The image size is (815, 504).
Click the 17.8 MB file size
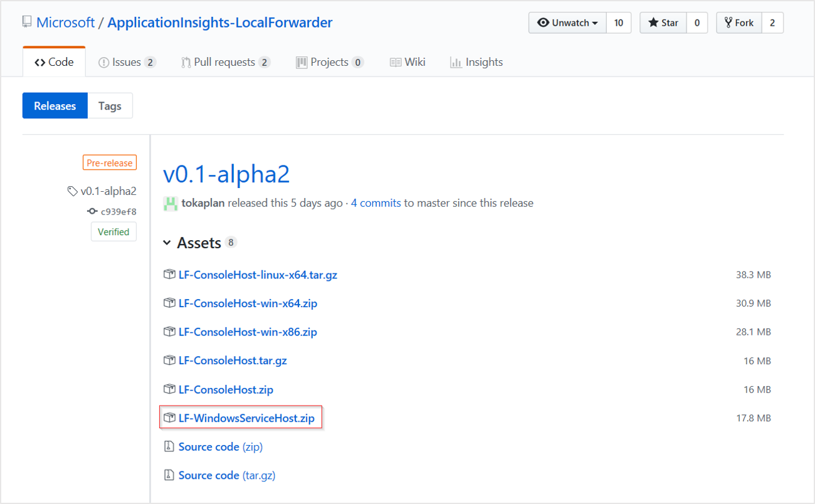click(754, 417)
